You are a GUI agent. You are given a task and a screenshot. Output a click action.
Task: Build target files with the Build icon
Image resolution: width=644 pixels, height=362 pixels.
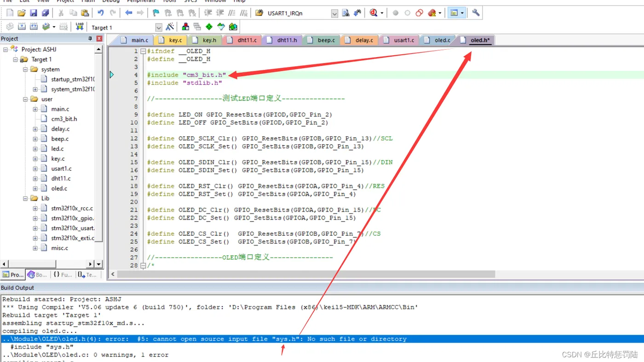pos(22,27)
